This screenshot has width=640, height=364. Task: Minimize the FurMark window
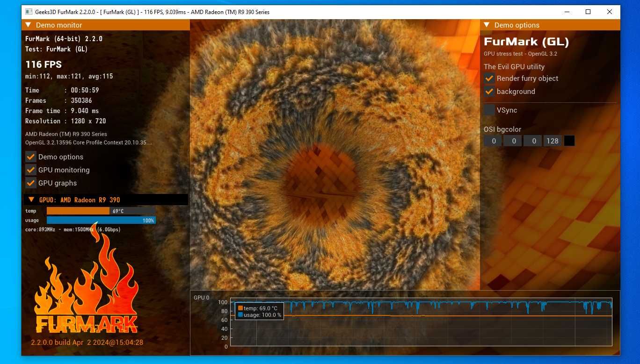[x=567, y=12]
